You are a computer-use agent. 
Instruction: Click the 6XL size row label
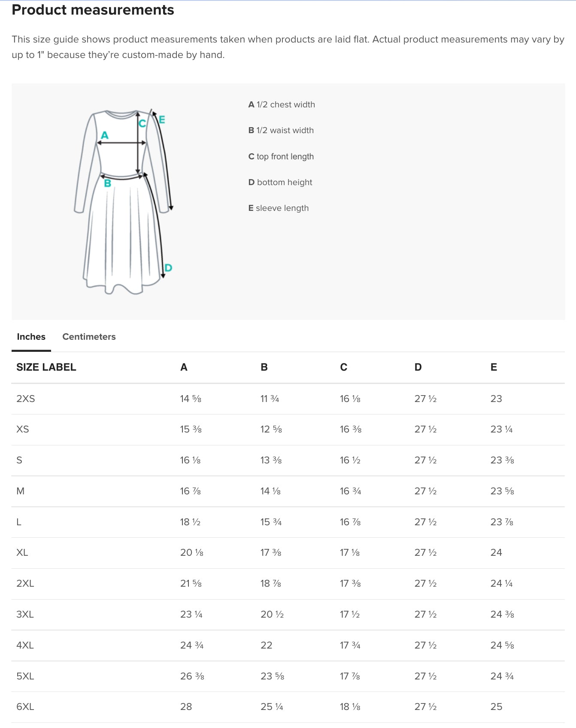click(25, 707)
